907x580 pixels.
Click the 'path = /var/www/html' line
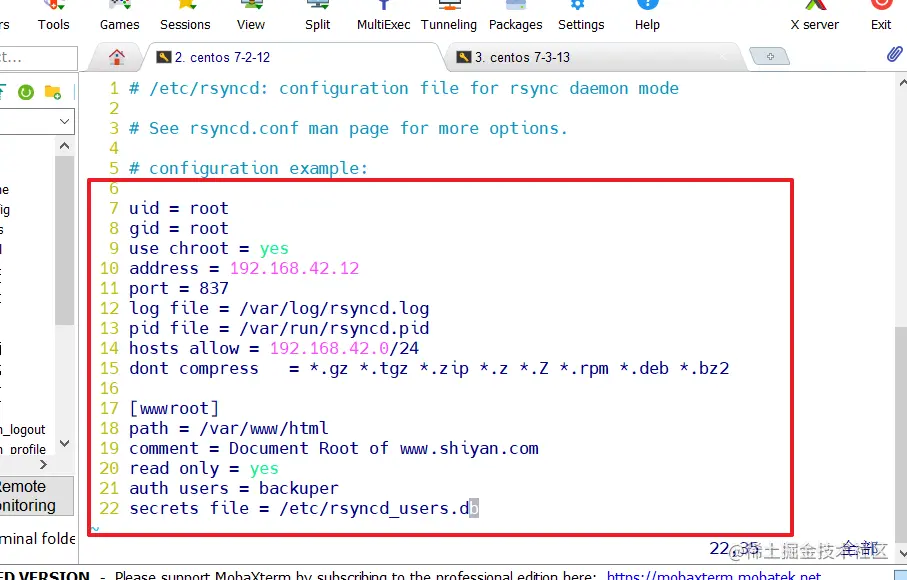tap(228, 428)
